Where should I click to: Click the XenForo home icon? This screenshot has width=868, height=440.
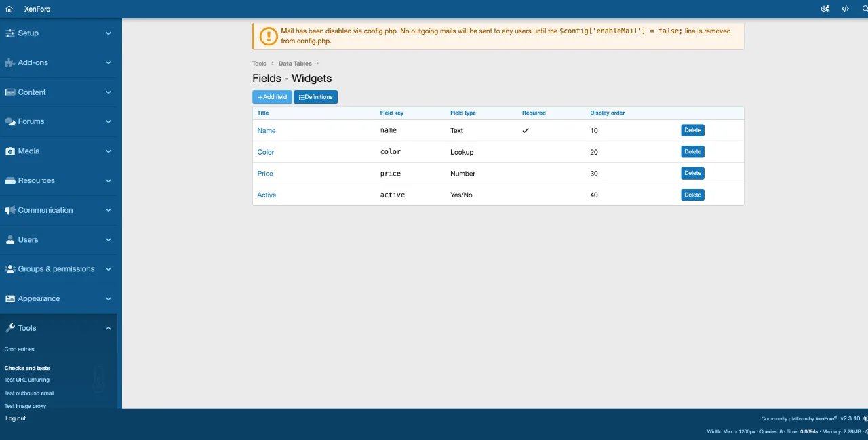(9, 9)
